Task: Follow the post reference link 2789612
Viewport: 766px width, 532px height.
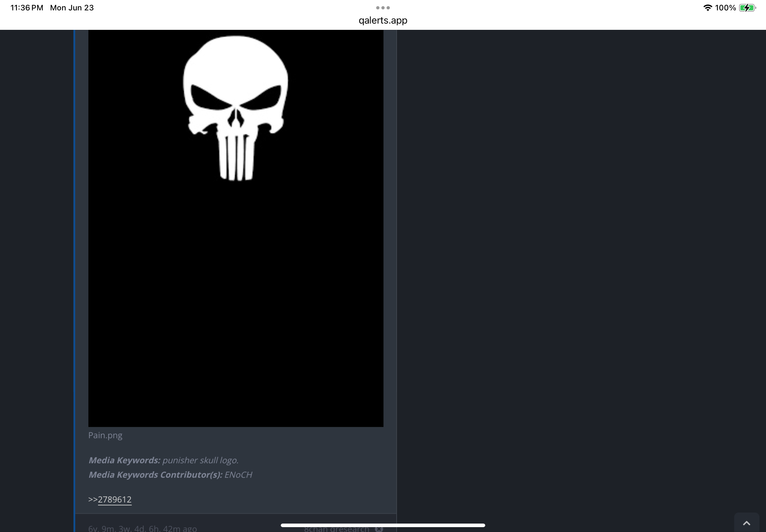Action: point(115,499)
